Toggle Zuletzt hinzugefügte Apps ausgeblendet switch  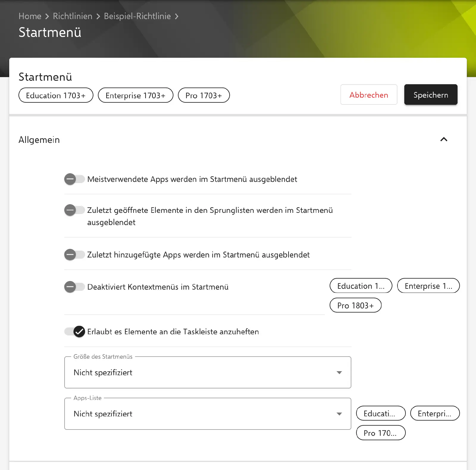click(74, 255)
